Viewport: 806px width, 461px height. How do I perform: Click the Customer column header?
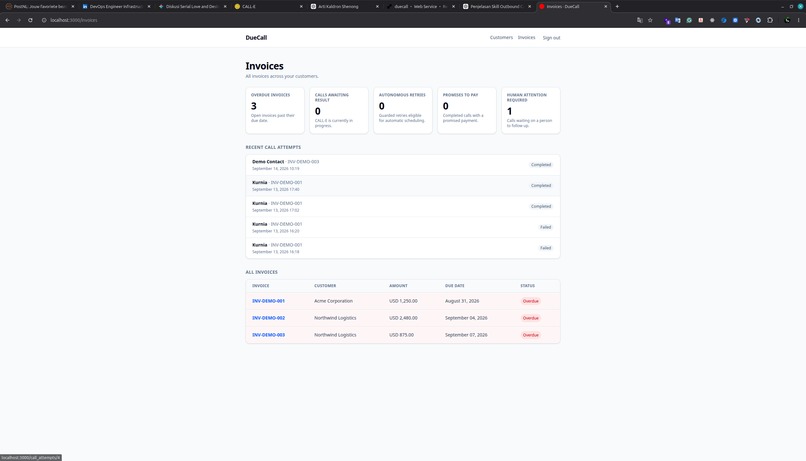point(325,286)
